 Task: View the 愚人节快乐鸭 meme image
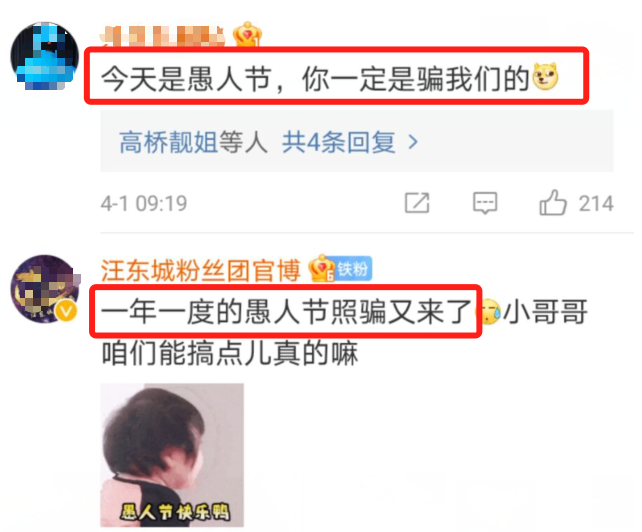pos(172,455)
